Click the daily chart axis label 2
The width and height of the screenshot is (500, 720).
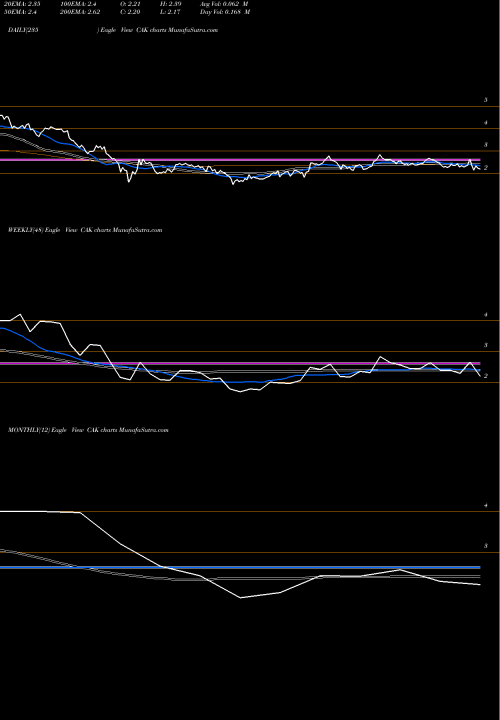click(485, 168)
